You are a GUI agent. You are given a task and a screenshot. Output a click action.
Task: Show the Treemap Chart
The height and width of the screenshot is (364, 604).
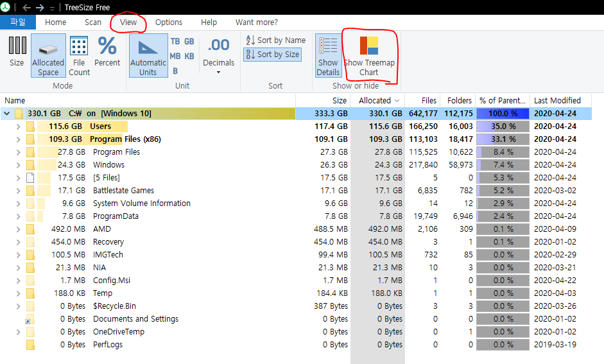coord(369,55)
